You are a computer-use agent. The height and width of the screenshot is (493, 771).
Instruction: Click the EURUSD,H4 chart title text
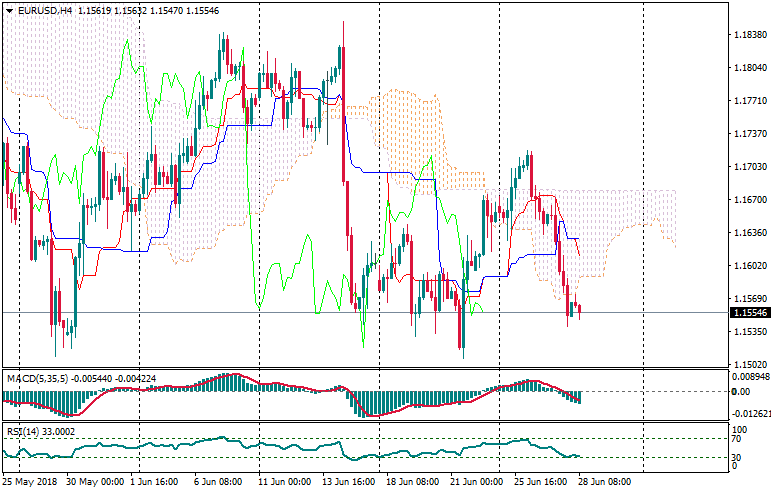(x=44, y=10)
